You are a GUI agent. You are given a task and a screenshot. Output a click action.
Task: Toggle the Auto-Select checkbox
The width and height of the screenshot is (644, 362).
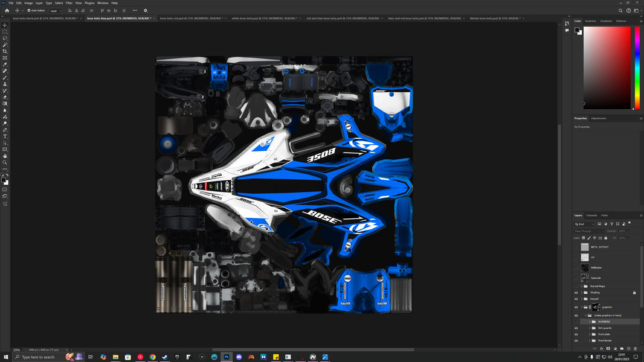[x=29, y=11]
